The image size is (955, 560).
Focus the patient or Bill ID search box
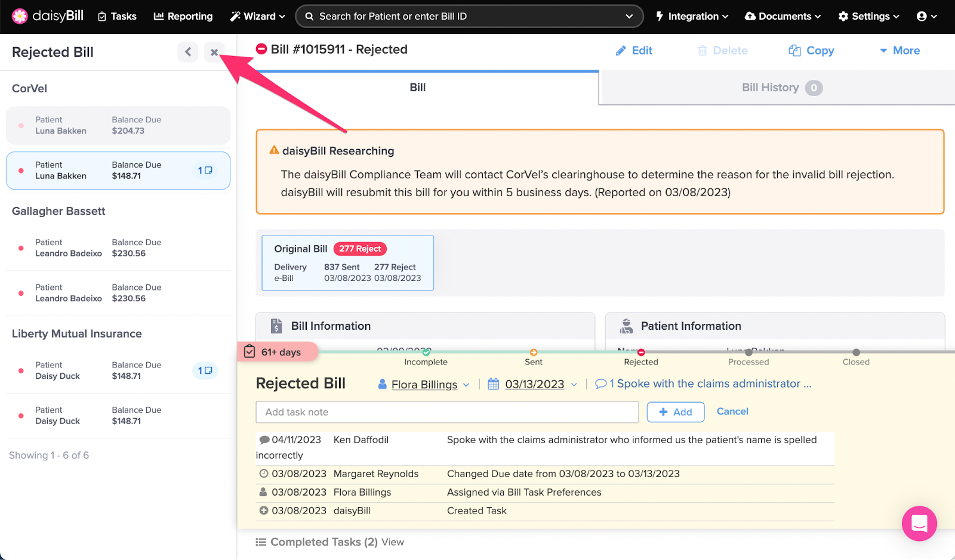pos(469,16)
